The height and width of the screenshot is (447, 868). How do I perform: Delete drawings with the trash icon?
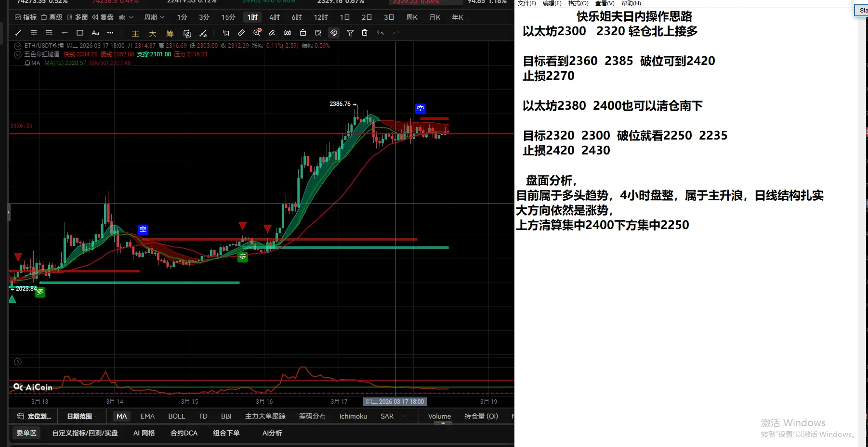point(365,33)
